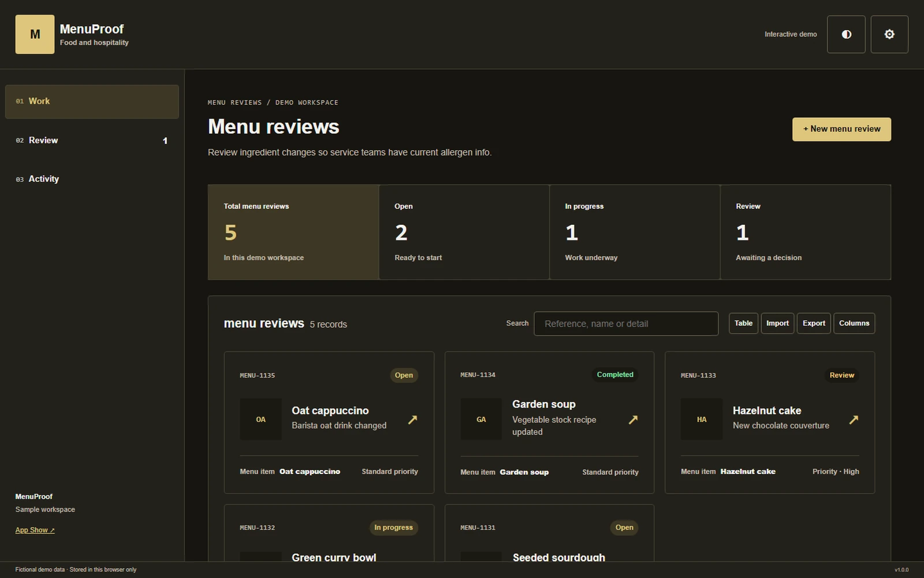
Task: Click Priority · High on Hazelnut cake card
Action: click(836, 472)
